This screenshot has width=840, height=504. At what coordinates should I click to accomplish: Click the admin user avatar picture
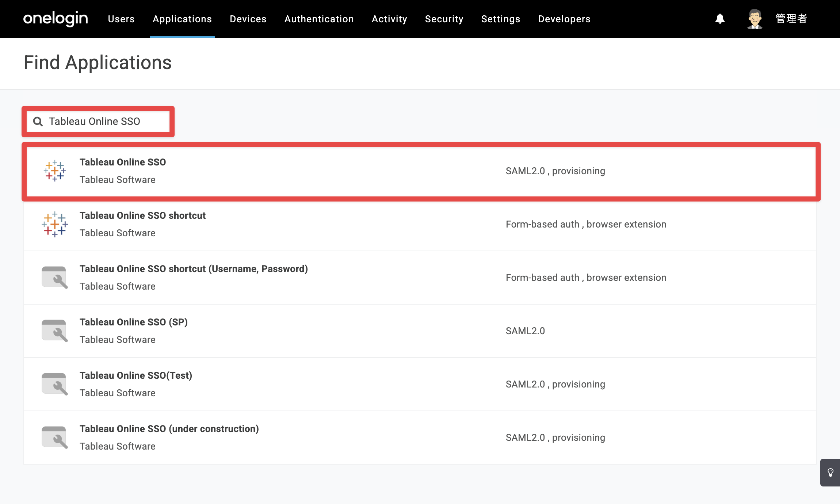[x=755, y=19]
